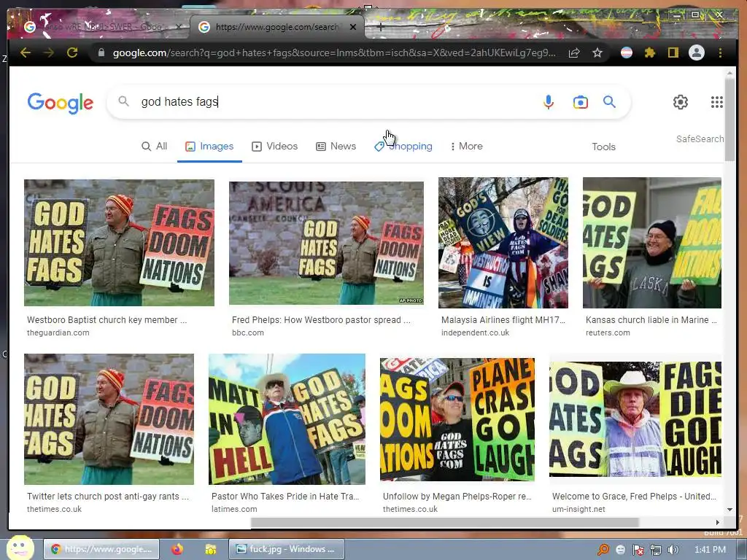Switch to the Shopping results tab
This screenshot has height=560, width=747.
403,146
